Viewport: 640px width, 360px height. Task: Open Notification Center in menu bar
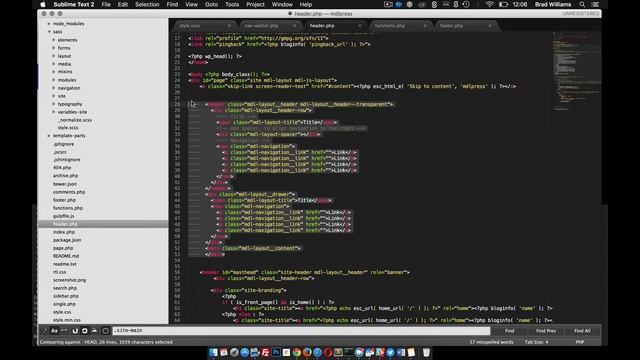[x=596, y=4]
